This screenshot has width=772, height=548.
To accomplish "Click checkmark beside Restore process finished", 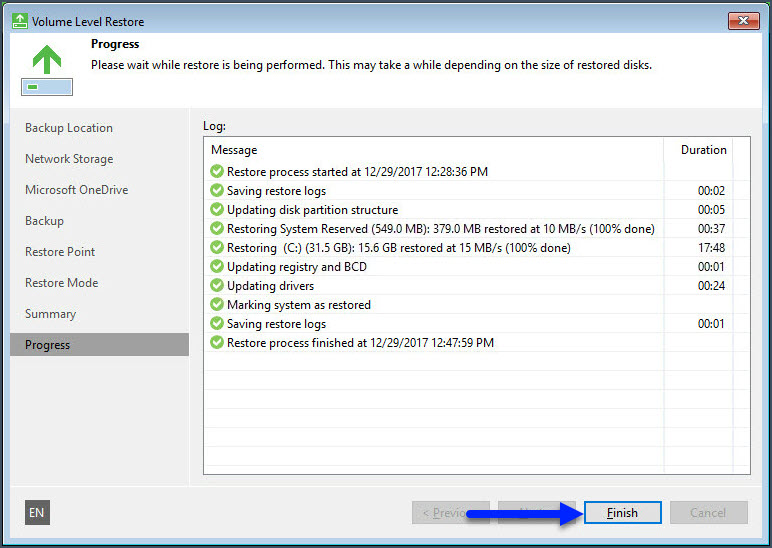I will click(217, 343).
